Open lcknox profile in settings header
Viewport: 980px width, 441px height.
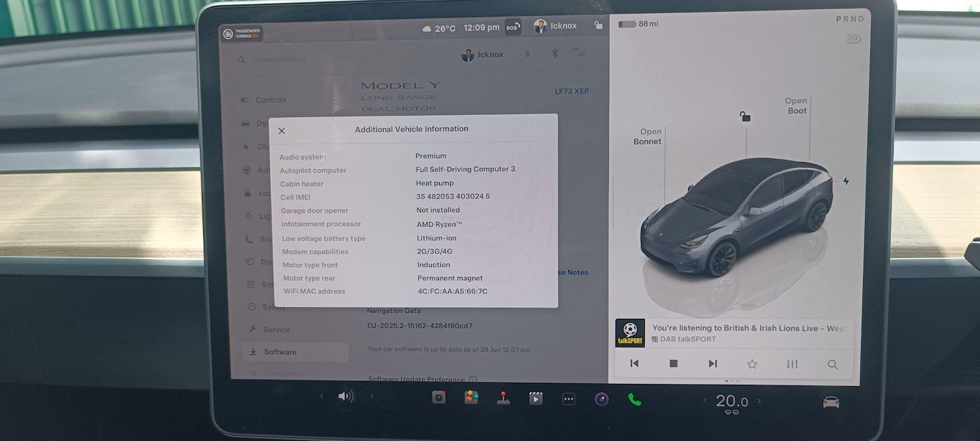[x=482, y=55]
